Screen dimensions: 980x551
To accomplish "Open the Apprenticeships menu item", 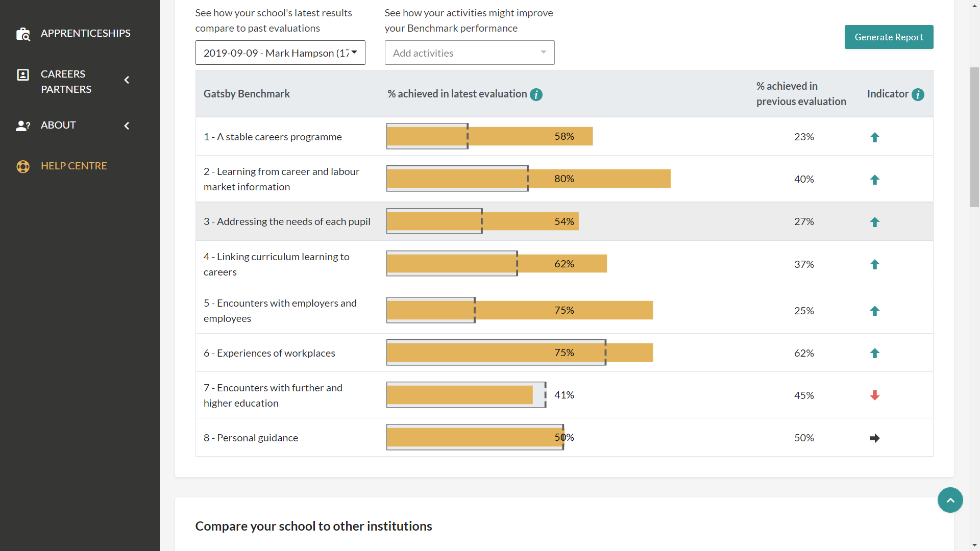I will [85, 33].
